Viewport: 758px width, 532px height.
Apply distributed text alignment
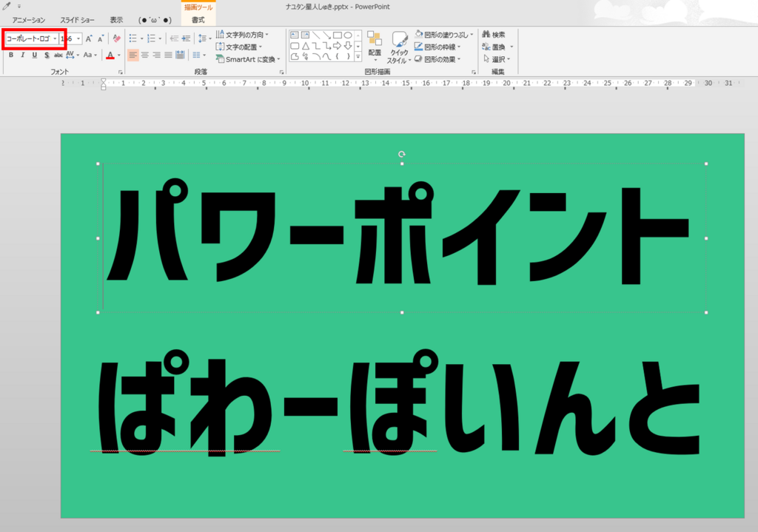tap(180, 55)
